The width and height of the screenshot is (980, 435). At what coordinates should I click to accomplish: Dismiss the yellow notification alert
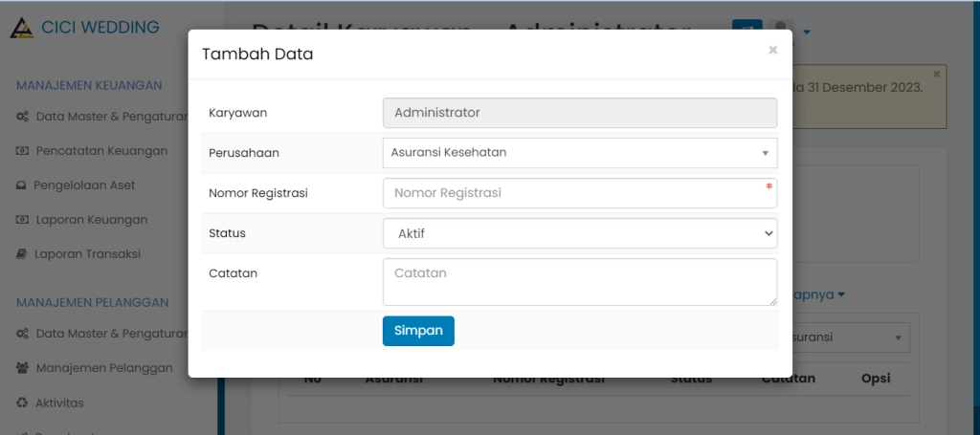tap(936, 74)
